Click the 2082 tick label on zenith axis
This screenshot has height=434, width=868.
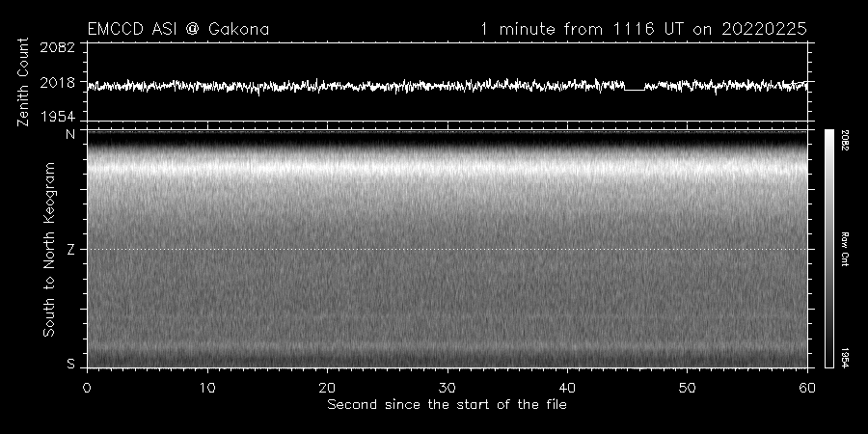point(57,47)
